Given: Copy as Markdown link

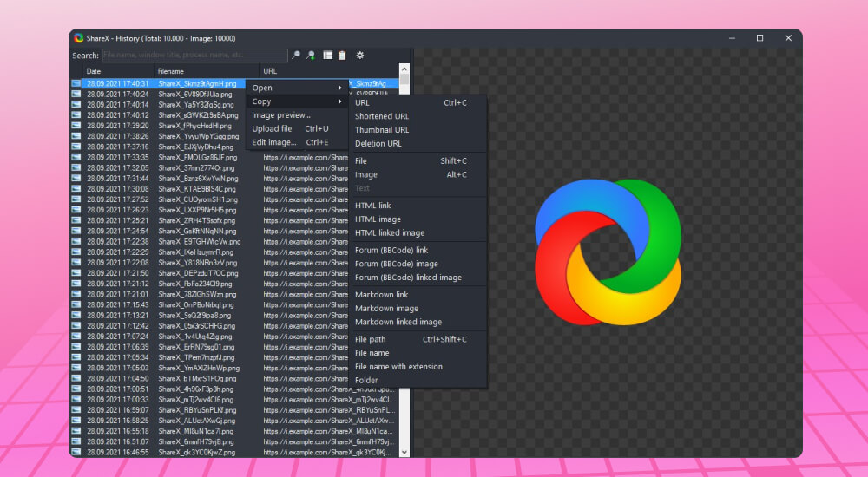Looking at the screenshot, I should (x=418, y=294).
